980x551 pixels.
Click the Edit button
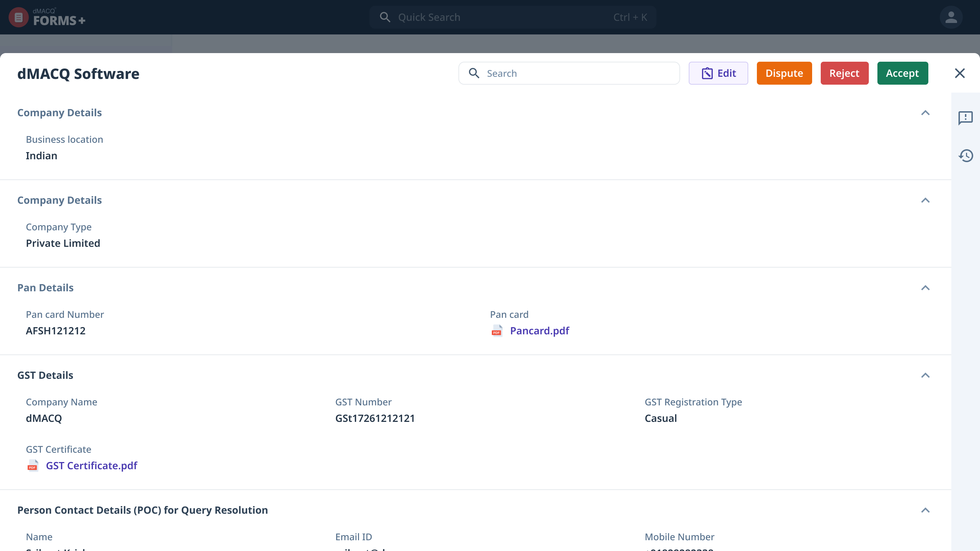click(718, 73)
